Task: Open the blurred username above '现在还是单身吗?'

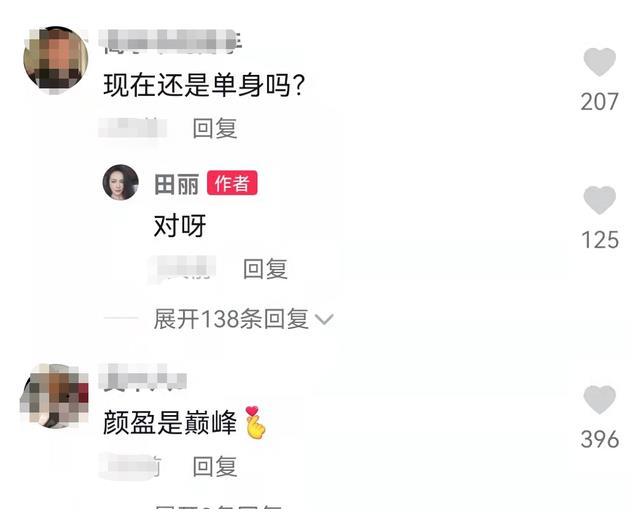Action: (x=170, y=42)
